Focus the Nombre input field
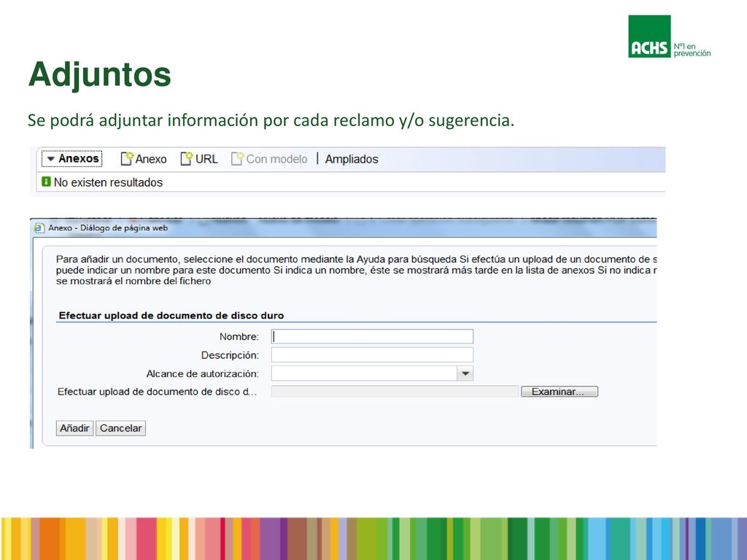Image resolution: width=747 pixels, height=560 pixels. point(372,337)
